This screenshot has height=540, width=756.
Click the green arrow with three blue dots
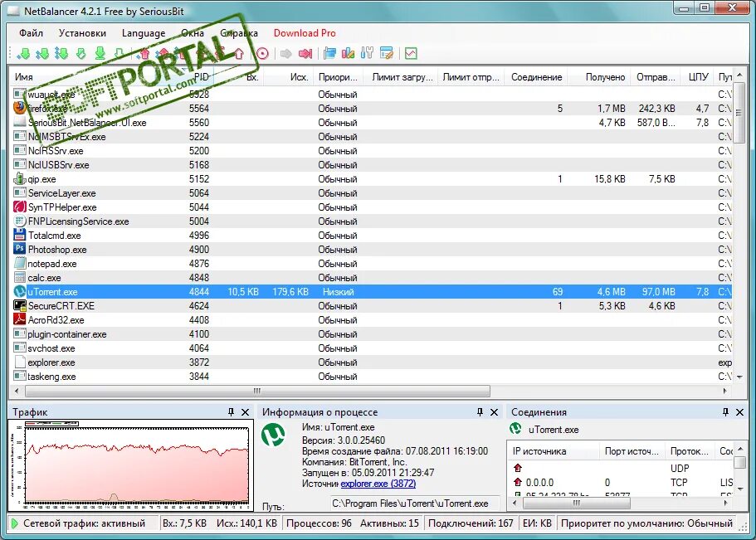[x=61, y=54]
